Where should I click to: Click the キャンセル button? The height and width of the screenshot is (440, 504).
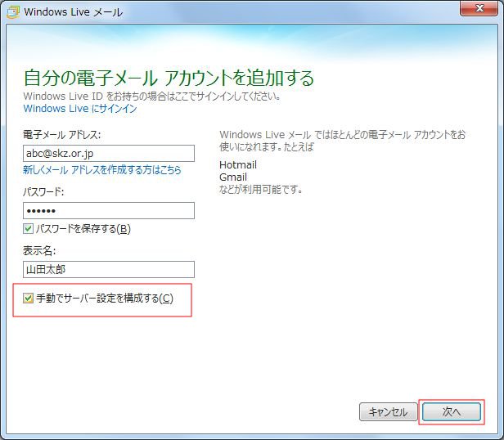[388, 411]
